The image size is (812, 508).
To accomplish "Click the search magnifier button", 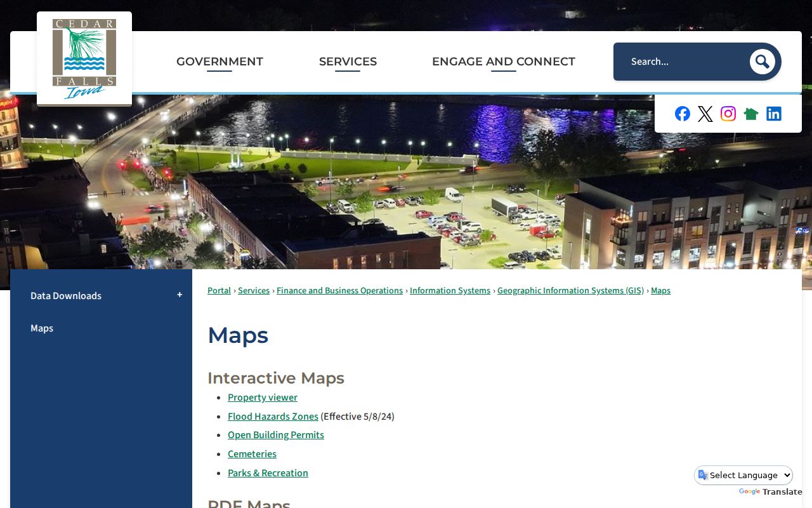I will click(x=763, y=62).
